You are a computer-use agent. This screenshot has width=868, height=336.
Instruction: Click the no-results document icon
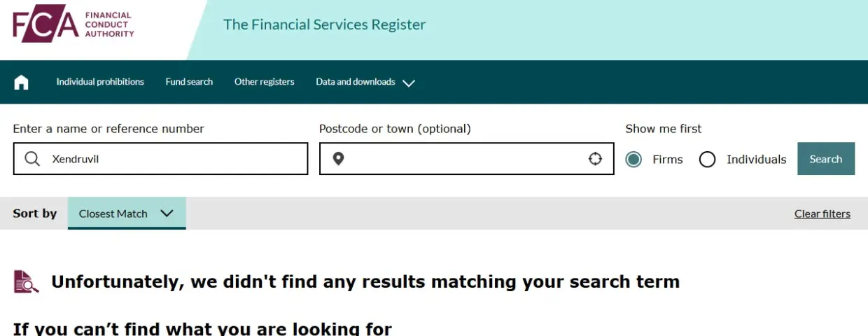(27, 281)
